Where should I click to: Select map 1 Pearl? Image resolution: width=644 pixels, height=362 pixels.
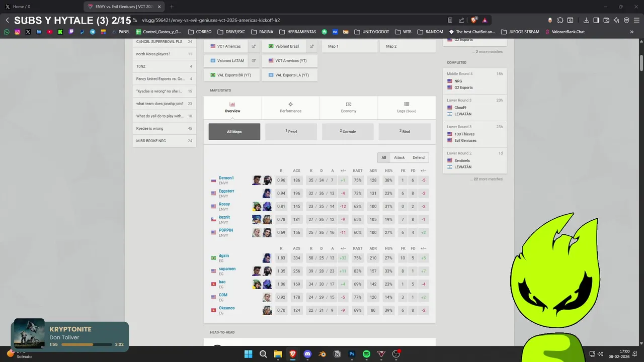pos(291,132)
